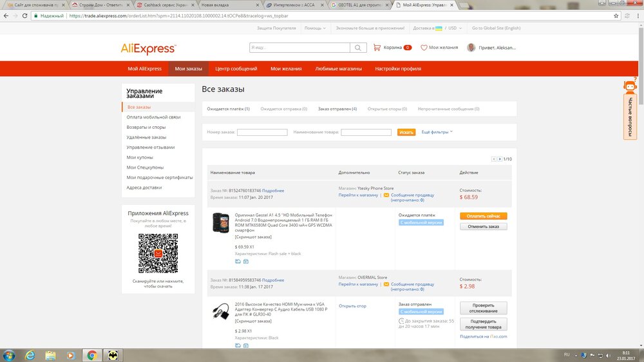This screenshot has height=362, width=644.
Task: Go to Любимые магазины tab
Action: (339, 69)
